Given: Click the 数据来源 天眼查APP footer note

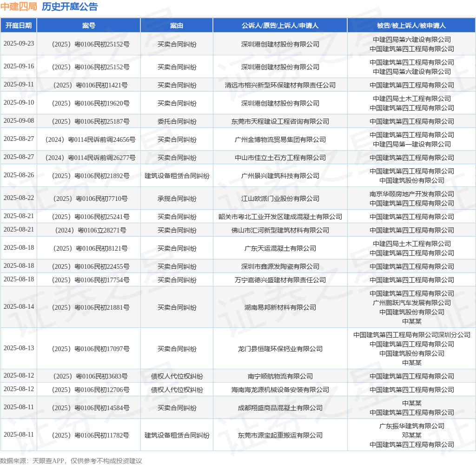Looking at the screenshot, I should [71, 461].
